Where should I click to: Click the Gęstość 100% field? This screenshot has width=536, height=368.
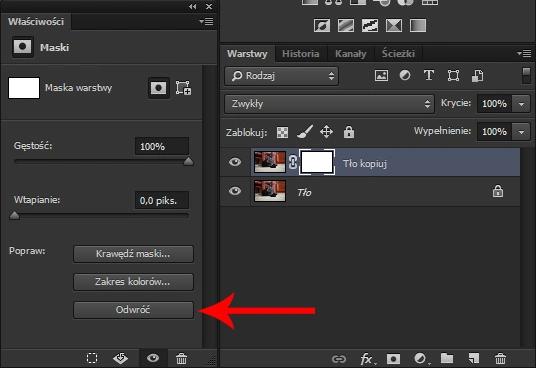(162, 146)
